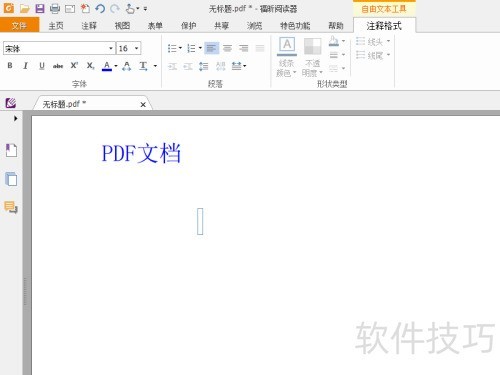This screenshot has width=500, height=375.
Task: Click the increase indent icon
Action: [188, 66]
